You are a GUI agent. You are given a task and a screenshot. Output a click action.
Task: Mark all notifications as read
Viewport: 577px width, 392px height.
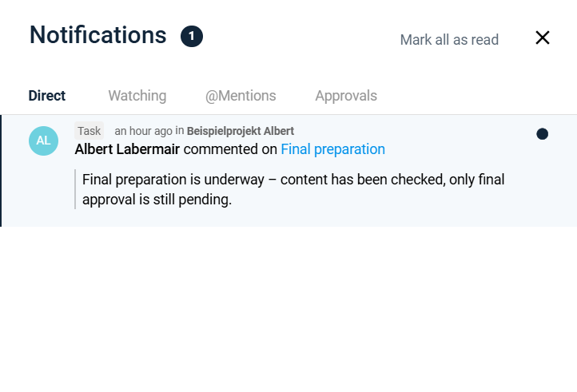[x=449, y=40]
